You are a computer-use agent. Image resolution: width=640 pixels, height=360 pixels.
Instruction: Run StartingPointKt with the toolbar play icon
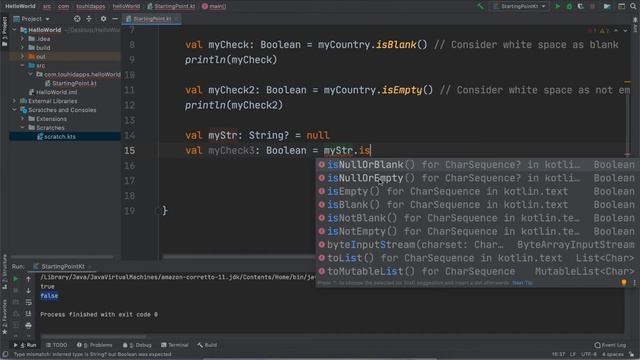coord(558,6)
